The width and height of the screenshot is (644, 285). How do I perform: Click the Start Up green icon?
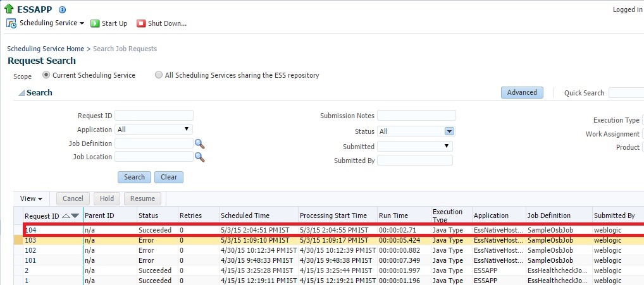95,23
